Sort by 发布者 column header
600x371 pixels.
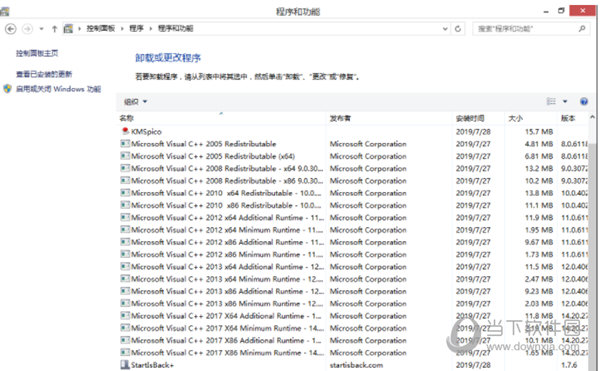340,118
